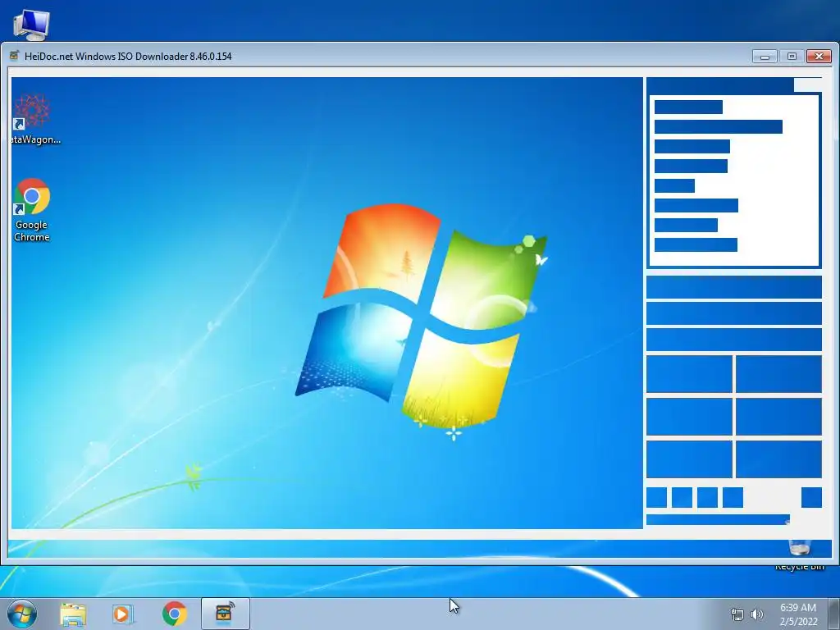The width and height of the screenshot is (840, 630).
Task: Open the DataWagon desktop shortcut
Action: coord(33,119)
